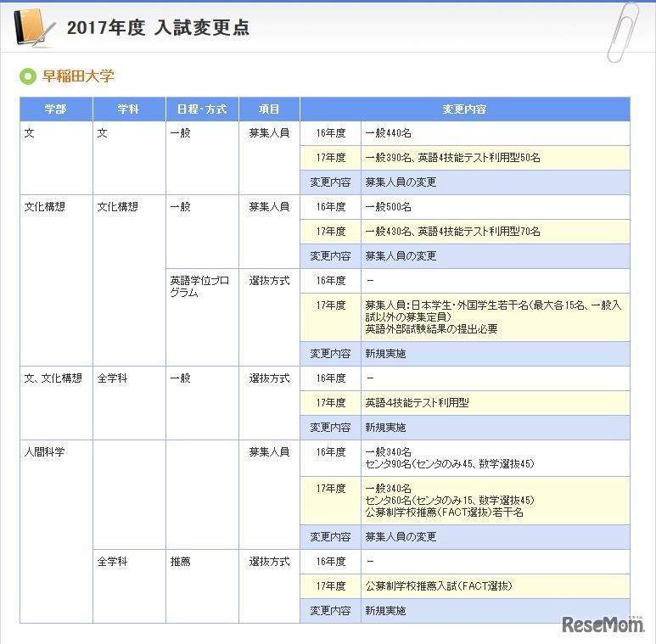The image size is (656, 644).
Task: Click 選抜方式 in the 推薦 row
Action: [x=269, y=562]
